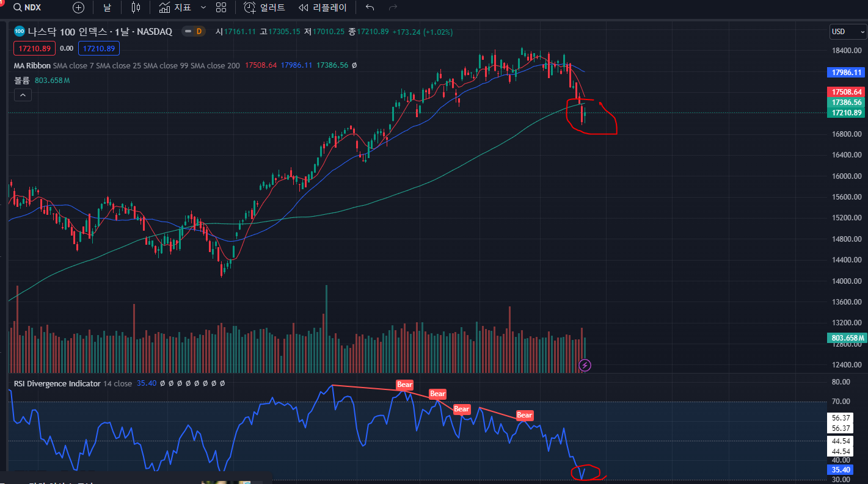Viewport: 868px width, 484px height.
Task: Start bar replay with 리플레이
Action: [x=322, y=8]
